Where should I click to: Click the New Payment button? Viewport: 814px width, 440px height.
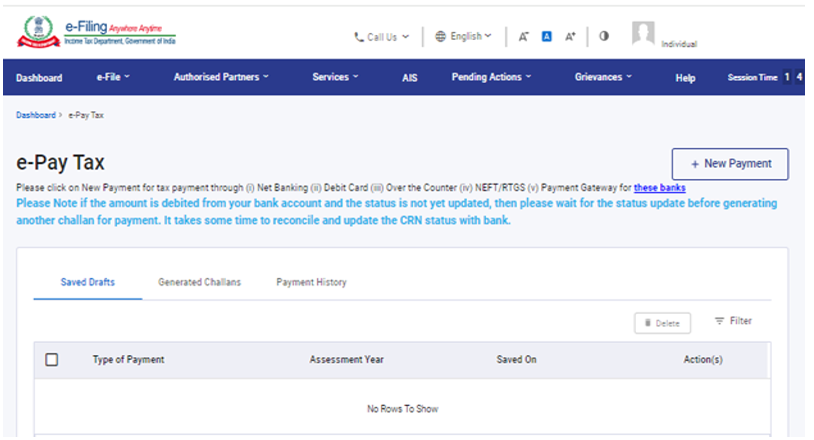[729, 163]
